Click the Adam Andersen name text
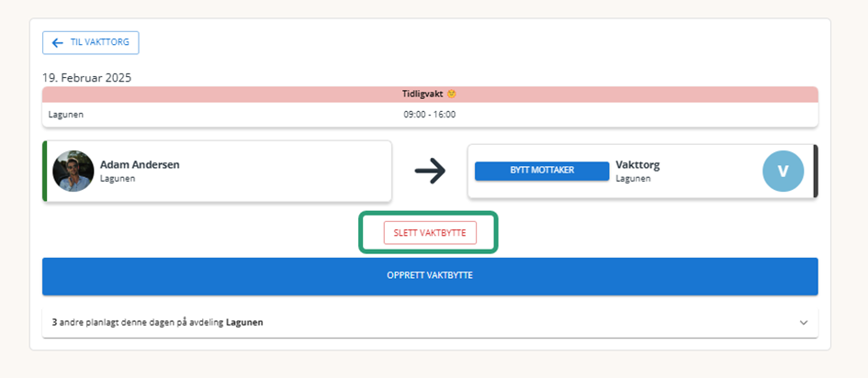Image resolution: width=868 pixels, height=378 pixels. [140, 164]
